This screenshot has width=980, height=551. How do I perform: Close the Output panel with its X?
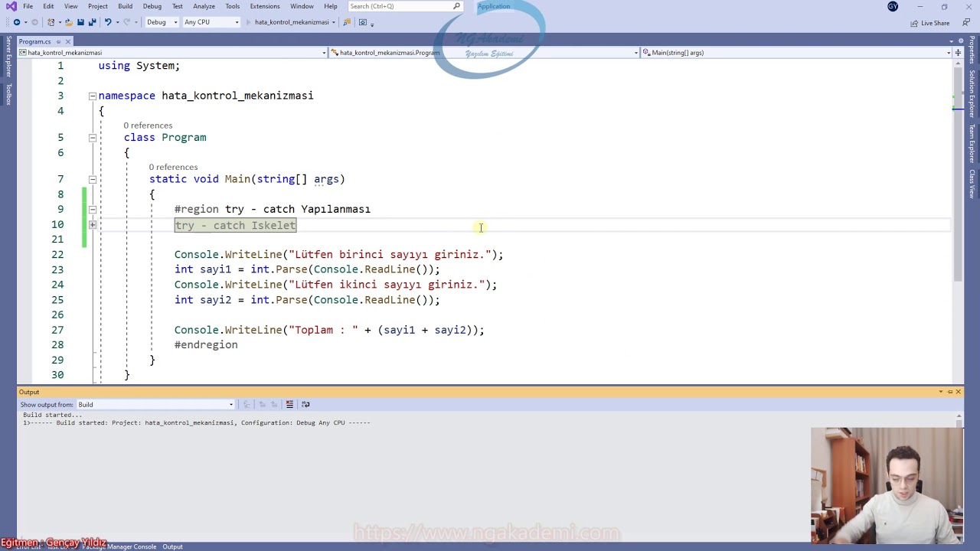coord(958,392)
